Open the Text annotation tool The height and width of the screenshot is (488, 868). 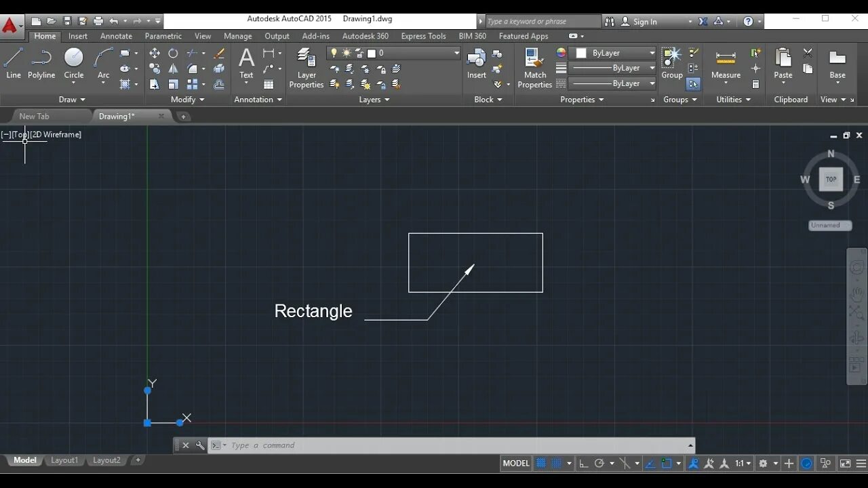tap(246, 64)
